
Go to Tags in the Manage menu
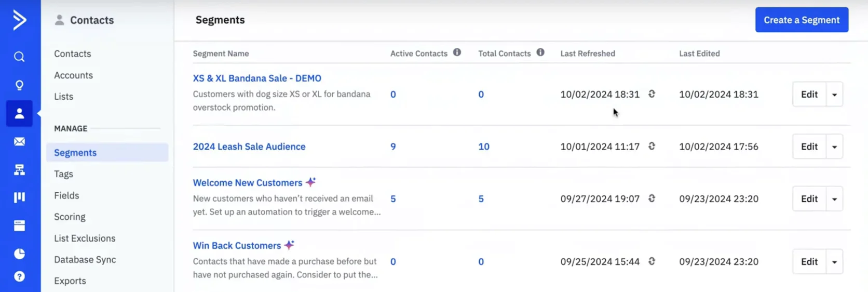click(63, 174)
